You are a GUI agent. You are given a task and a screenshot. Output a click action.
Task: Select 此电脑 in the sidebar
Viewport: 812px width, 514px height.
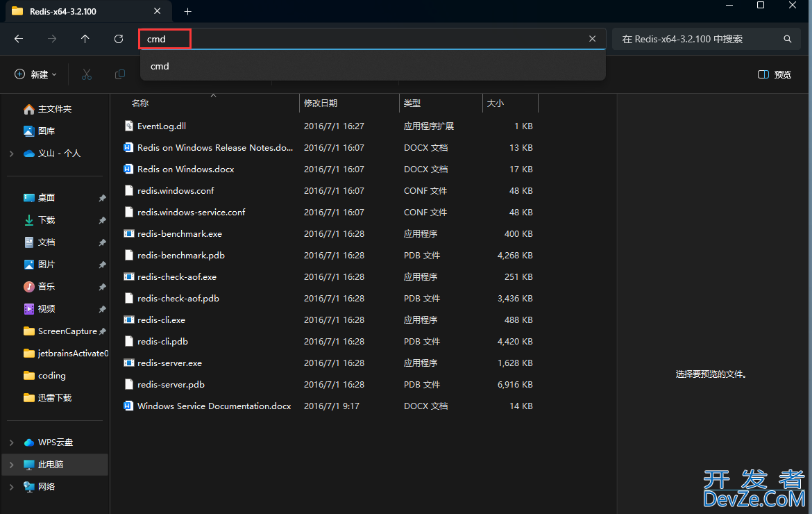(x=44, y=465)
